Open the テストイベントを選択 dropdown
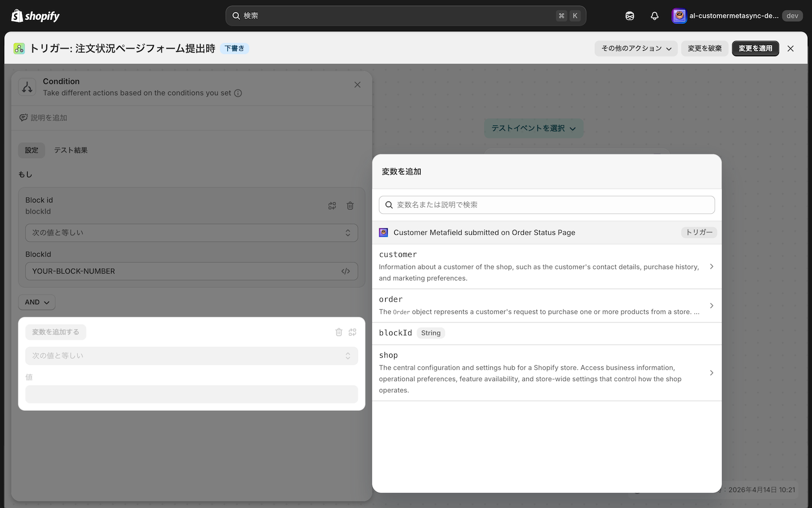This screenshot has height=508, width=812. point(533,129)
